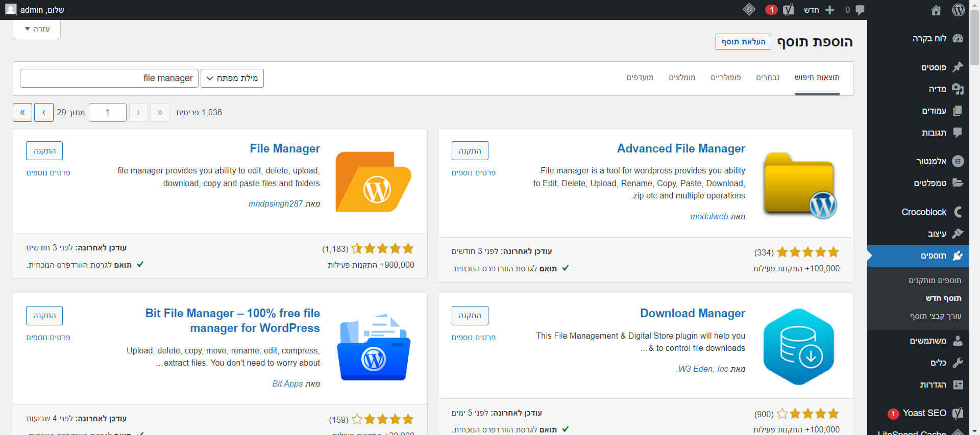This screenshot has width=980, height=435.
Task: Click the admin avatar icon
Action: pos(11,10)
